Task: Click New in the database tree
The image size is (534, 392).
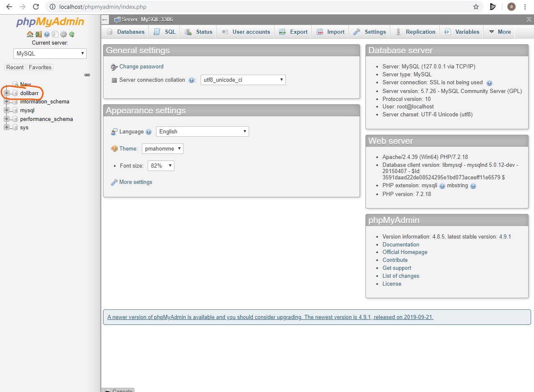Action: click(x=25, y=84)
